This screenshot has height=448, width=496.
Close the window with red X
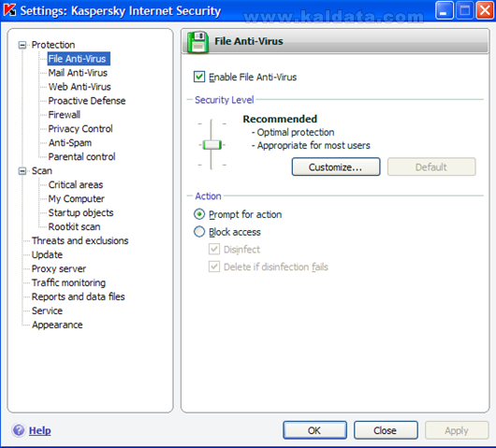point(485,10)
